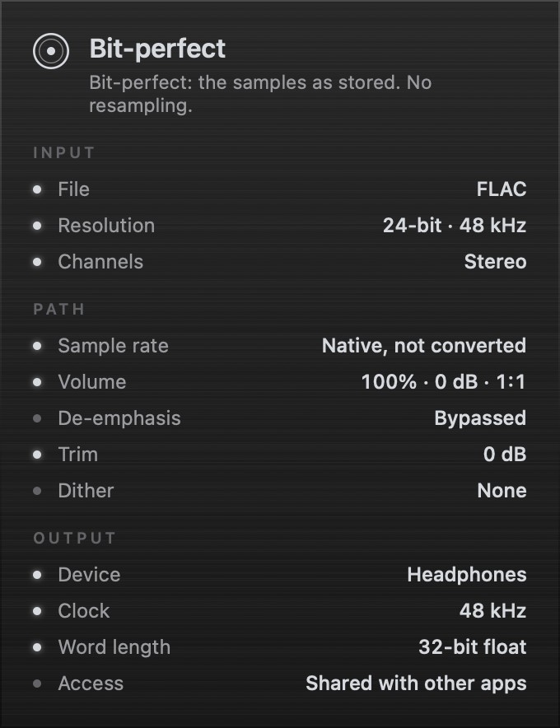Click the 24-bit · 48 kHz resolution value
The image size is (560, 728).
(x=455, y=226)
